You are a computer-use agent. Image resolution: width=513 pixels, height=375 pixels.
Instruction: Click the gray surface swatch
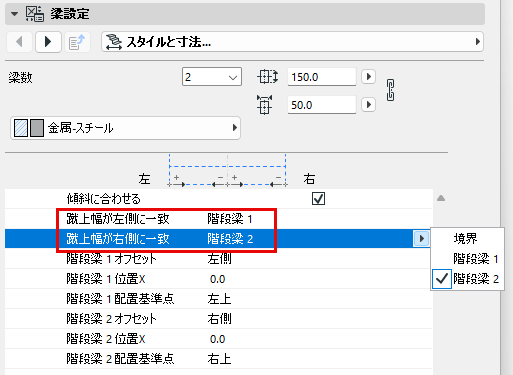click(x=37, y=128)
